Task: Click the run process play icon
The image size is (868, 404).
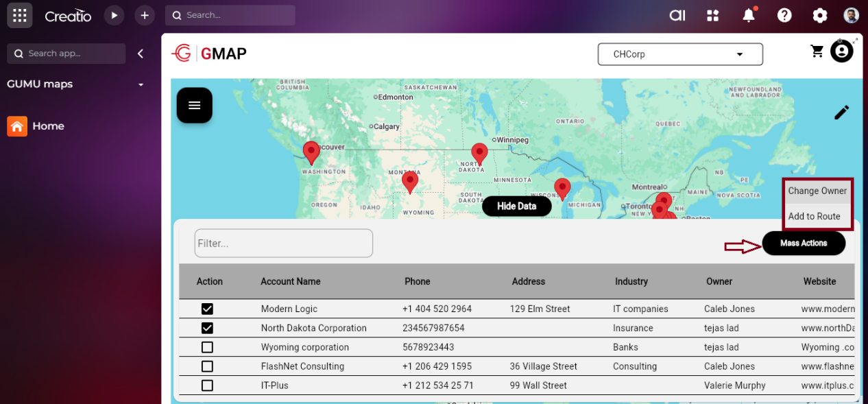Action: pyautogui.click(x=114, y=15)
